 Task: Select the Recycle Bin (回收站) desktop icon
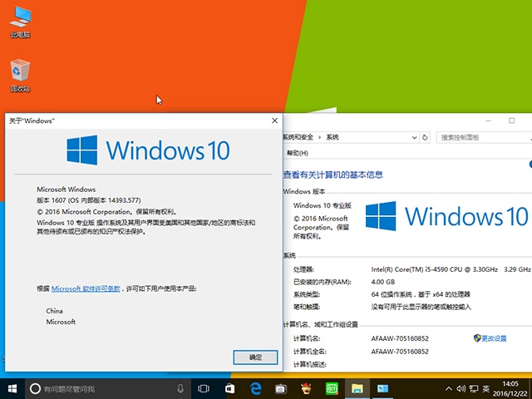point(20,75)
